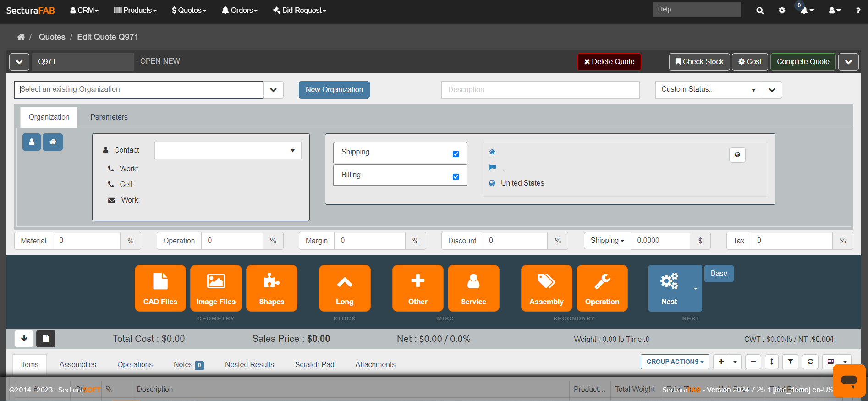Screen dimensions: 868x401
Task: Open the Products menu in navbar
Action: pyautogui.click(x=135, y=10)
